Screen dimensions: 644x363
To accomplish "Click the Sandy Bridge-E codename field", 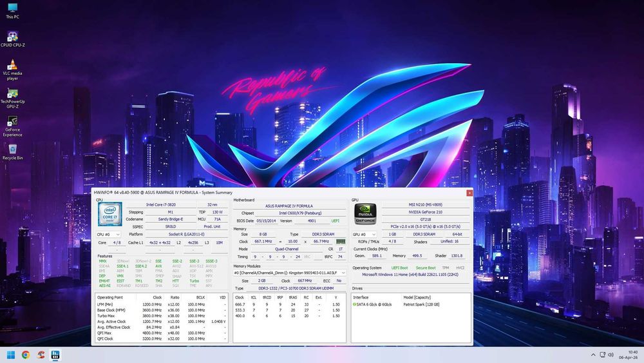I will (x=171, y=219).
